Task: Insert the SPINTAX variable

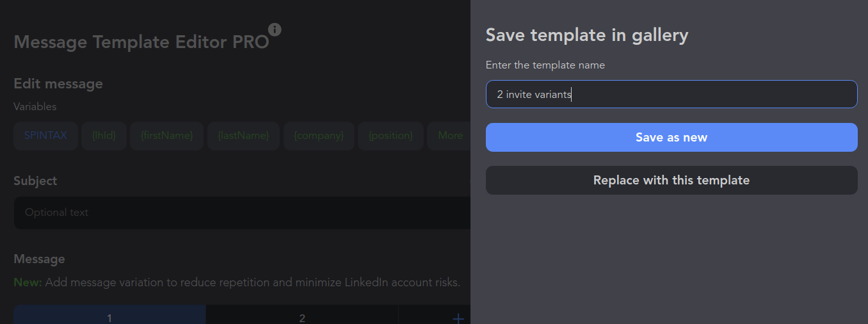Action: (x=45, y=136)
